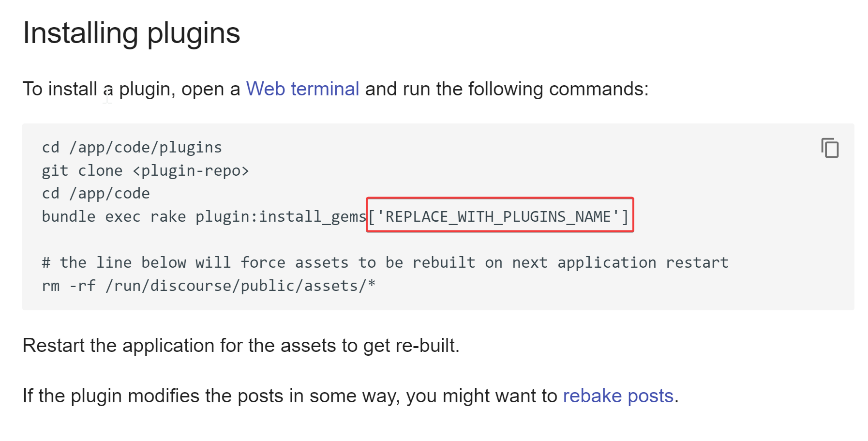Click the copy code icon
The height and width of the screenshot is (441, 868).
click(829, 148)
